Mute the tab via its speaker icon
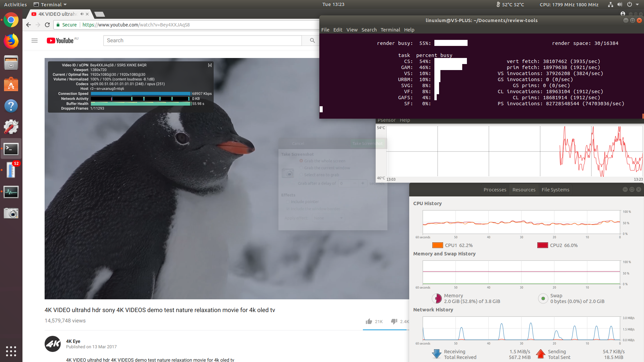The height and width of the screenshot is (362, 644). [x=82, y=14]
